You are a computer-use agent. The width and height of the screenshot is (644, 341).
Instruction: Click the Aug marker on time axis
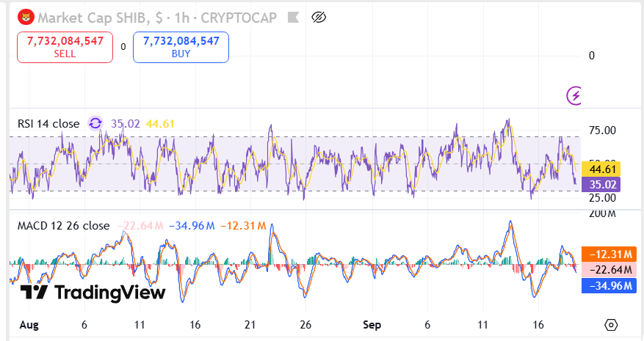28,324
